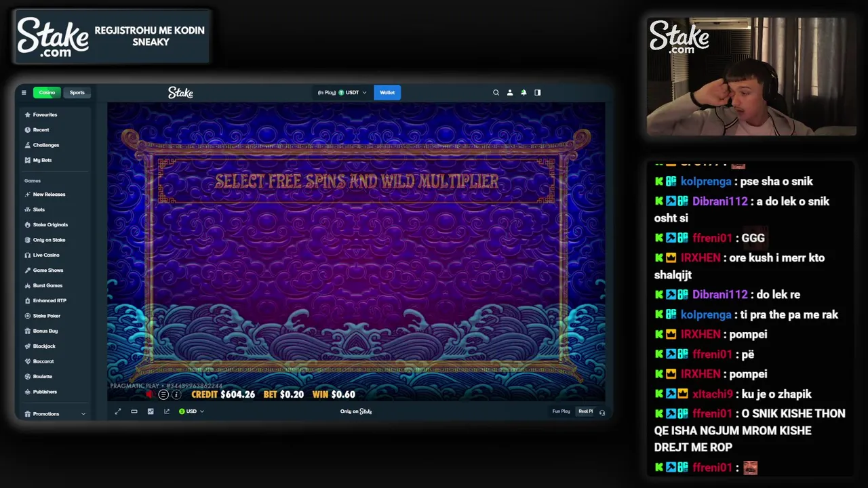Open live stats chart icon
Image resolution: width=868 pixels, height=488 pixels.
point(151,411)
